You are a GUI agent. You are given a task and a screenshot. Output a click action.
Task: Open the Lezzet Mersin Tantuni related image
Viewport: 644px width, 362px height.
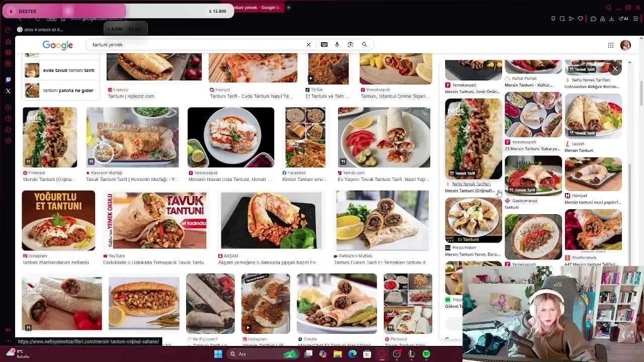tap(593, 116)
